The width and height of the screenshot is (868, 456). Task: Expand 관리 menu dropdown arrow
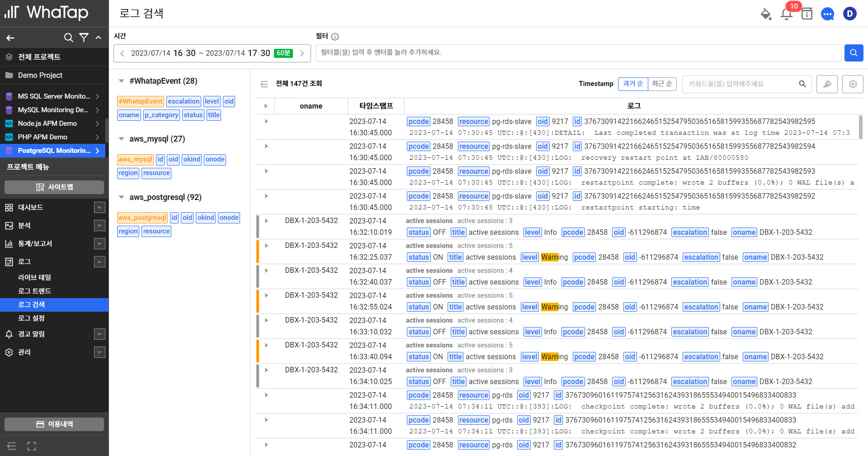tap(99, 352)
